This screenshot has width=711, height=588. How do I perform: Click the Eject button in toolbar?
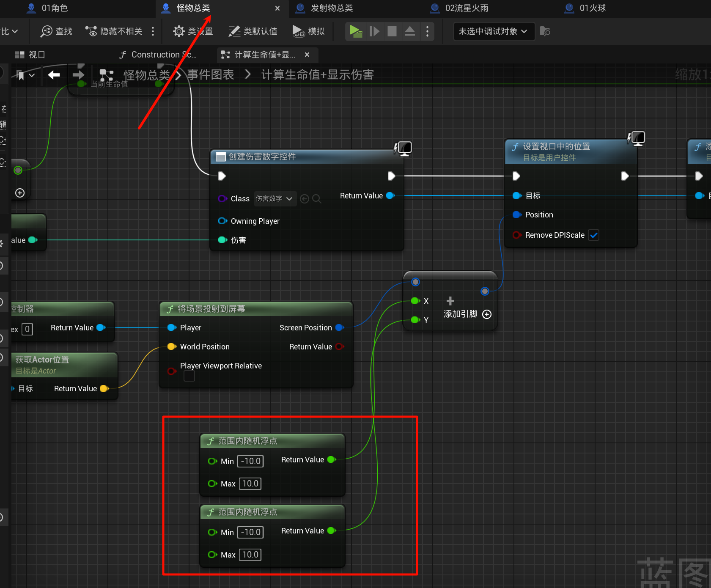click(409, 31)
